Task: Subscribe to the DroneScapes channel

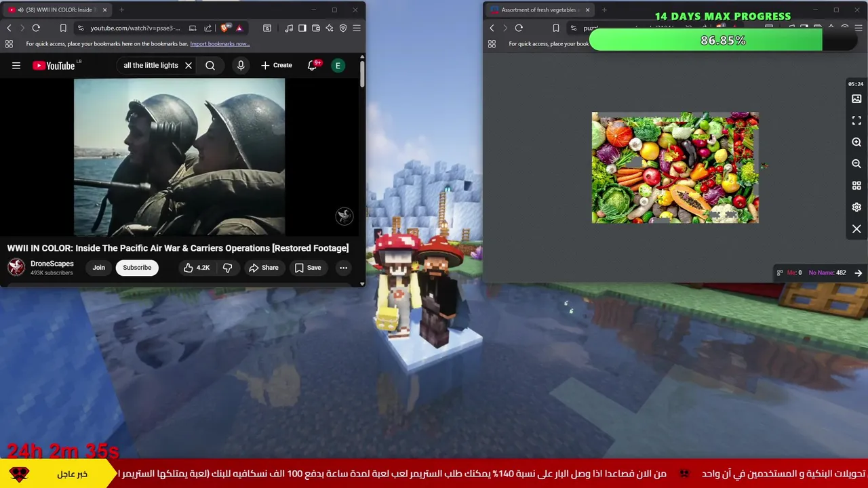Action: tap(137, 268)
